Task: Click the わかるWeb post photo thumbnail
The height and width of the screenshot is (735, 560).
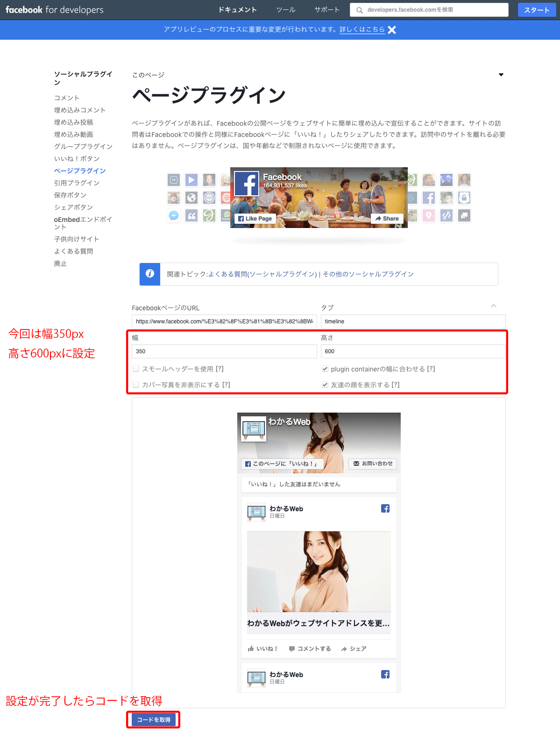Action: [x=319, y=571]
